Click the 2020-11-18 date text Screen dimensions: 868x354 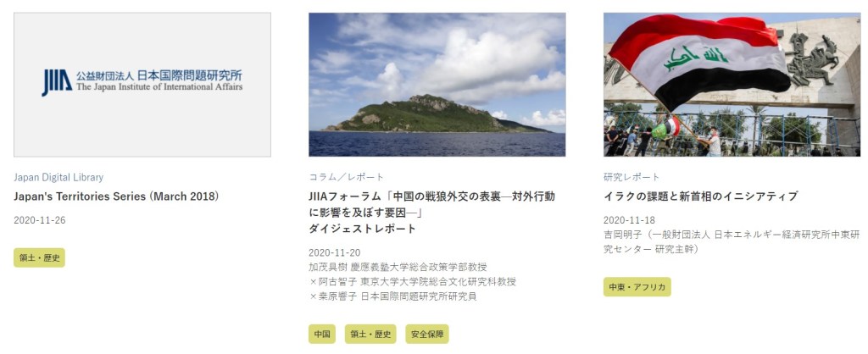pyautogui.click(x=630, y=220)
